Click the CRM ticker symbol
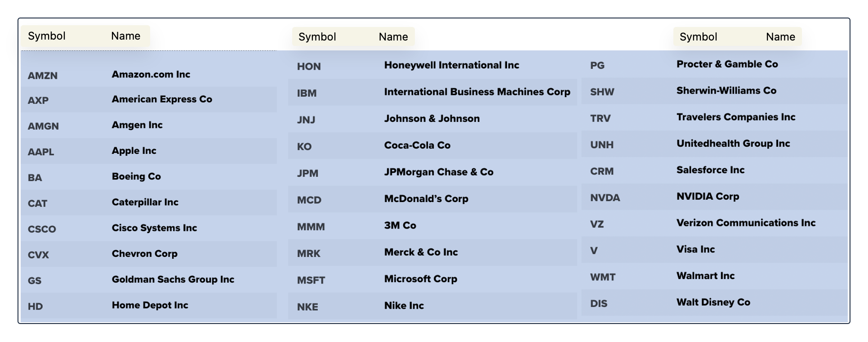Screen dimensions: 868x342 (x=602, y=171)
